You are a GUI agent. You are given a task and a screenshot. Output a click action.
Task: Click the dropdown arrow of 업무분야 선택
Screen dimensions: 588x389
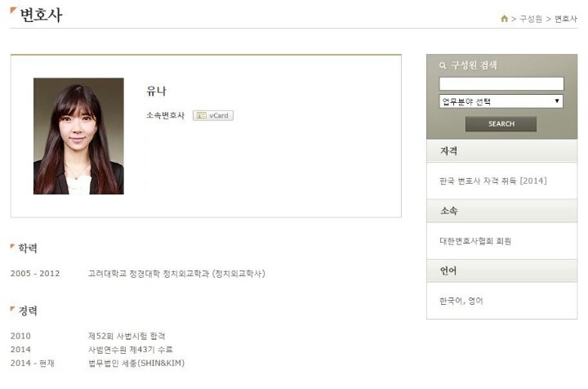coord(557,101)
